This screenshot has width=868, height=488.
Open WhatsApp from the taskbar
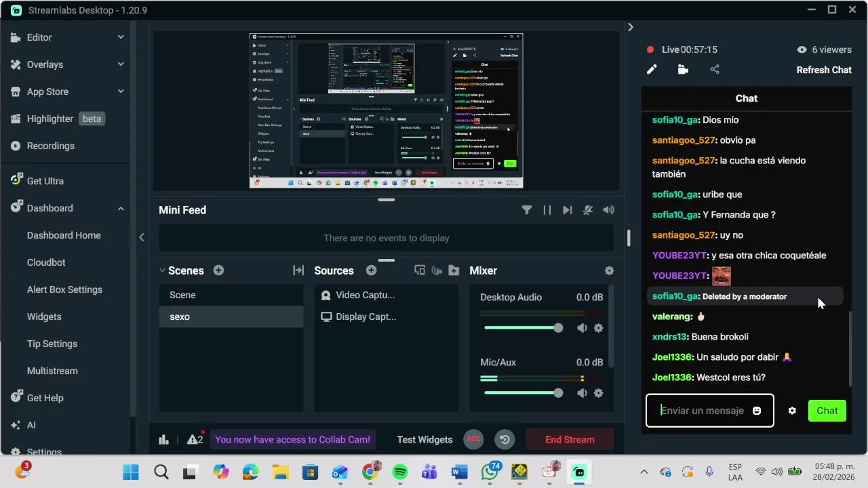(x=490, y=472)
